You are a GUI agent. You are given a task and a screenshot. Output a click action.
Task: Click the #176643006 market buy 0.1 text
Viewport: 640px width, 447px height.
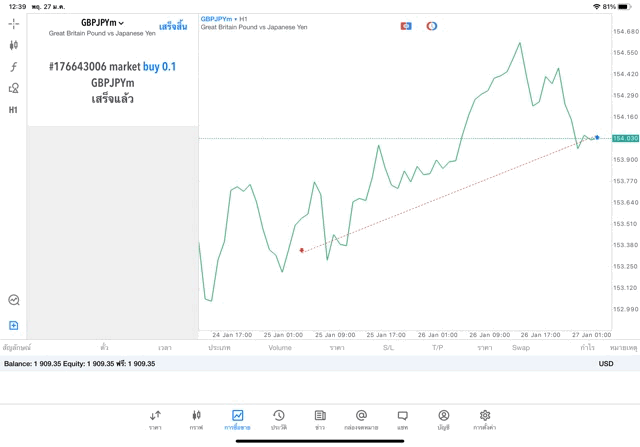112,67
